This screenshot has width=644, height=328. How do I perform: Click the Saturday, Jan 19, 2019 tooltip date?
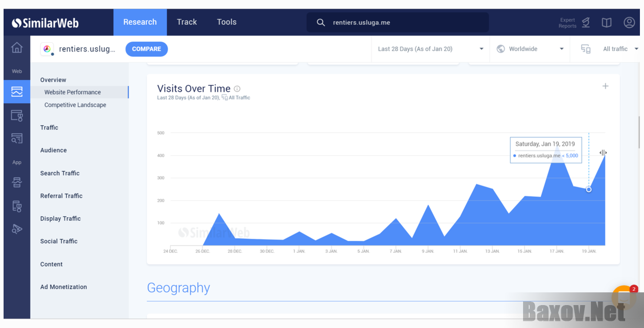[x=545, y=144]
